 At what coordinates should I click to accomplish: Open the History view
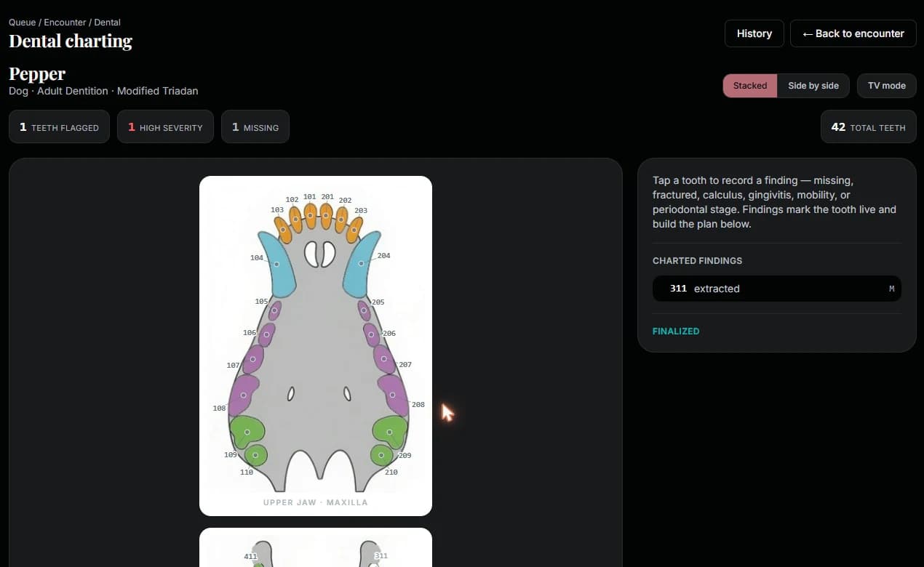tap(754, 33)
